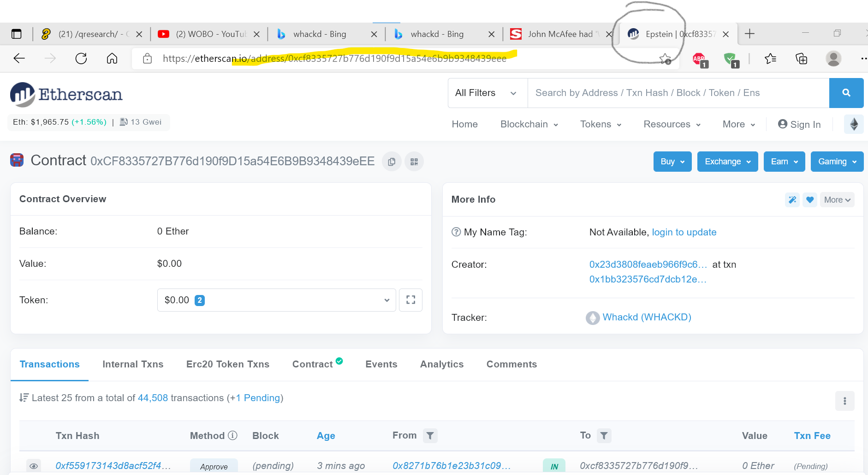
Task: Refresh the page with the reload icon
Action: [x=81, y=58]
